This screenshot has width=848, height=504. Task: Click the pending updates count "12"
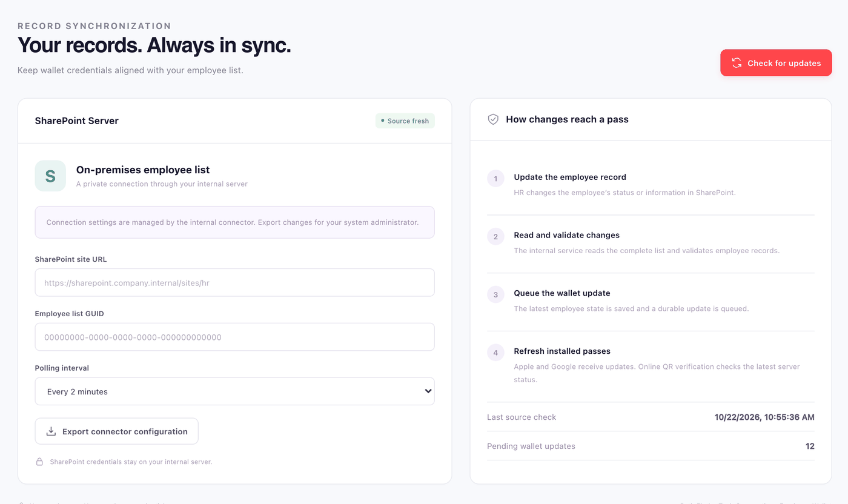810,446
